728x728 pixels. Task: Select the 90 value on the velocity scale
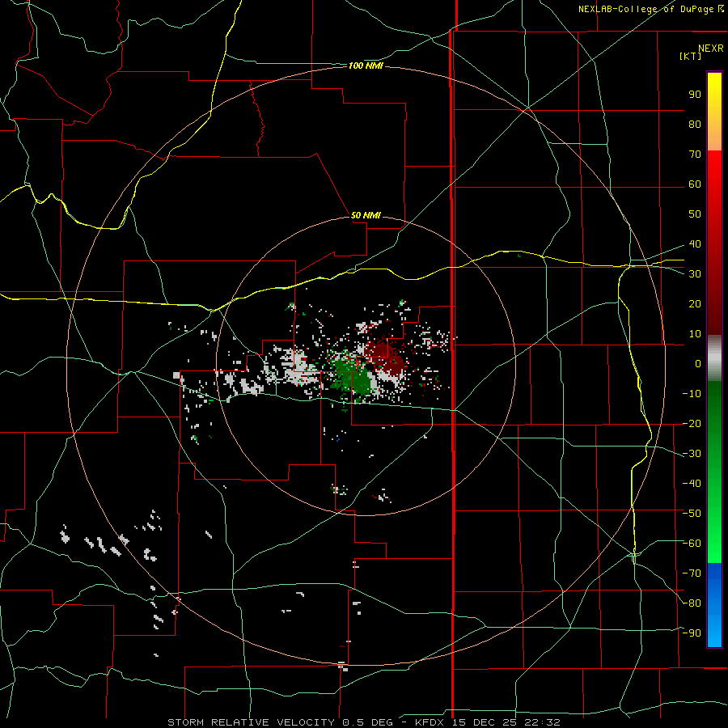(695, 95)
